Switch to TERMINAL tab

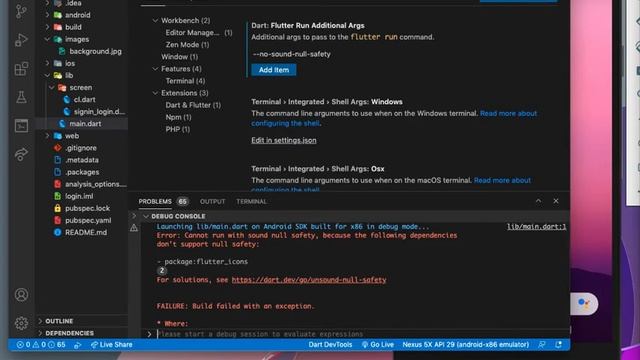(251, 202)
